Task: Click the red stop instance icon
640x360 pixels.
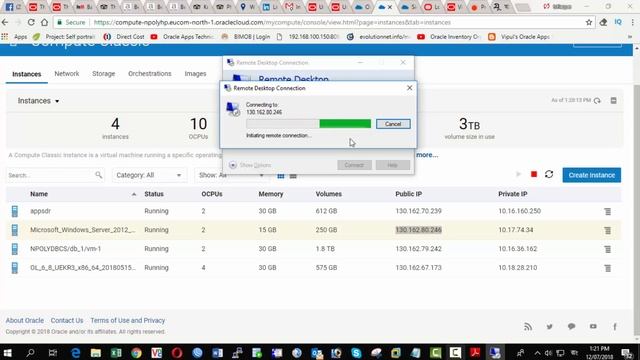Action: point(533,174)
